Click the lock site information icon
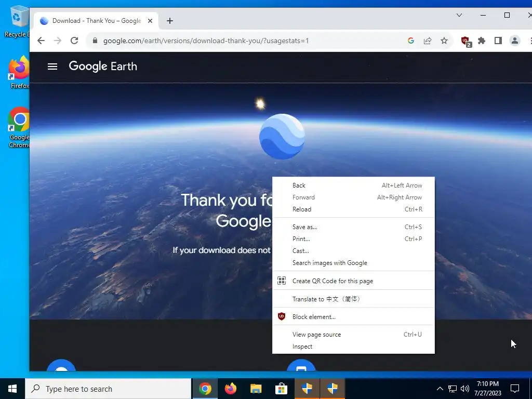The height and width of the screenshot is (399, 532). pos(96,41)
